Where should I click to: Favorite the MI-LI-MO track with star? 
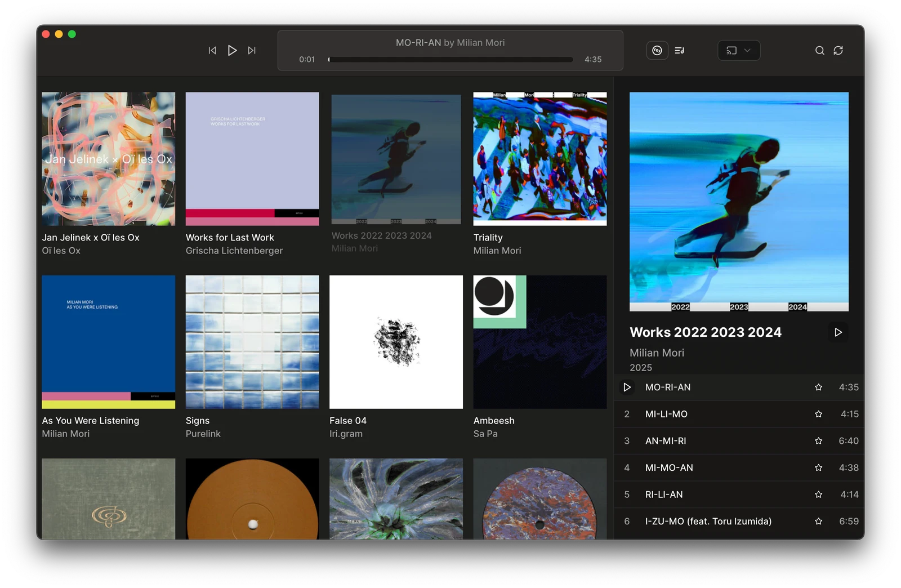point(818,414)
